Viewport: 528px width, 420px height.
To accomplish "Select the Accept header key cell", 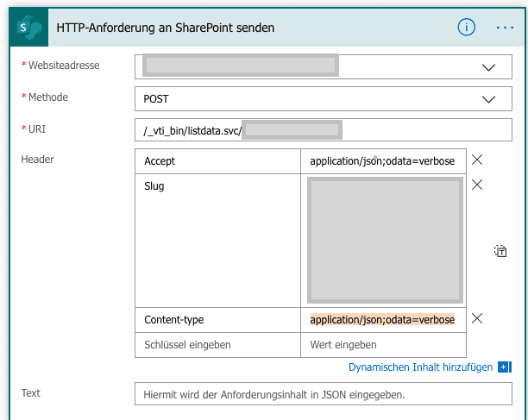I will pos(218,161).
